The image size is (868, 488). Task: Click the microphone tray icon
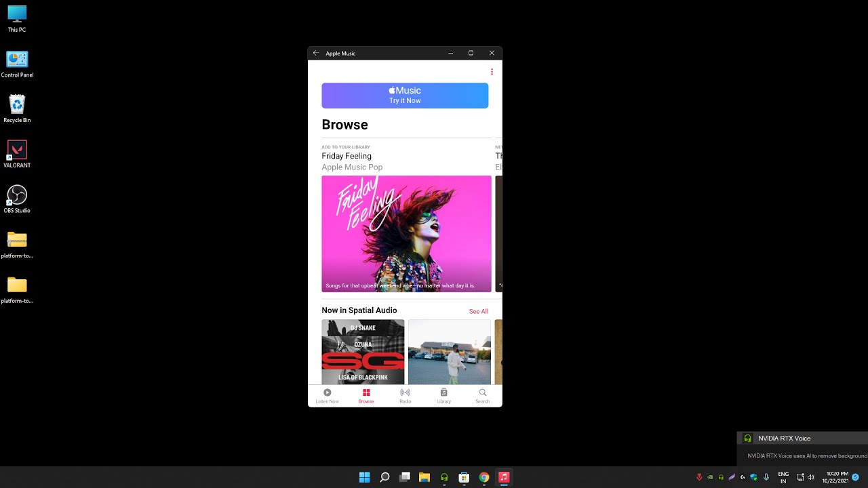click(766, 477)
